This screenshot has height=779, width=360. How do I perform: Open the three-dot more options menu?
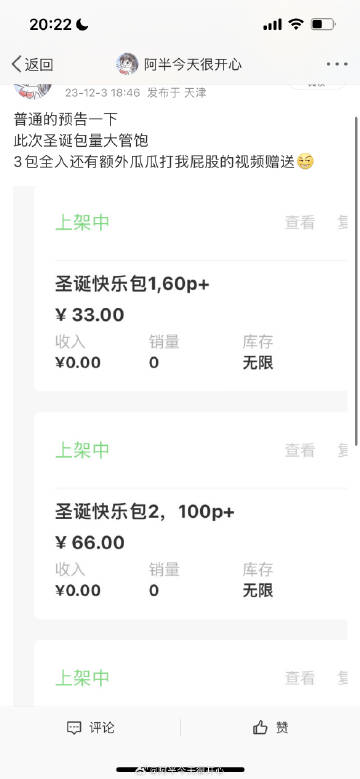337,64
